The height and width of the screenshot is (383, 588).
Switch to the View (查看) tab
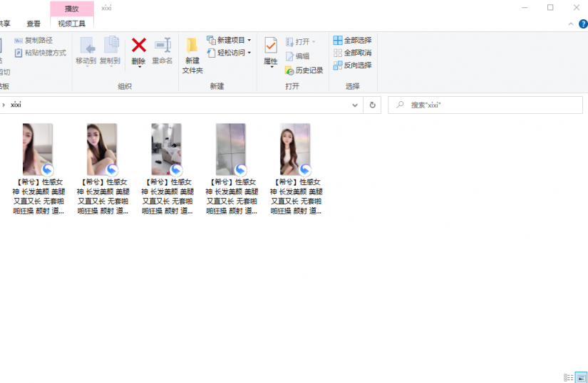tap(33, 23)
